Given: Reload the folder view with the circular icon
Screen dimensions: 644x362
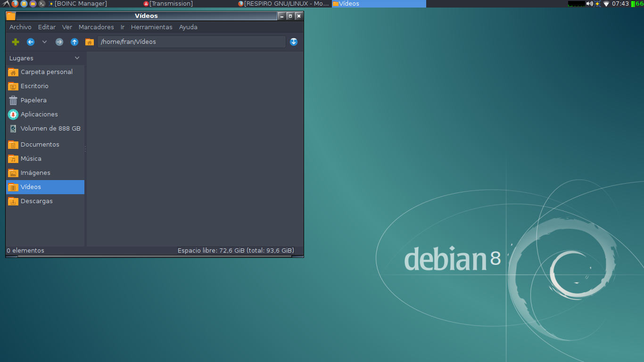Looking at the screenshot, I should pos(59,41).
